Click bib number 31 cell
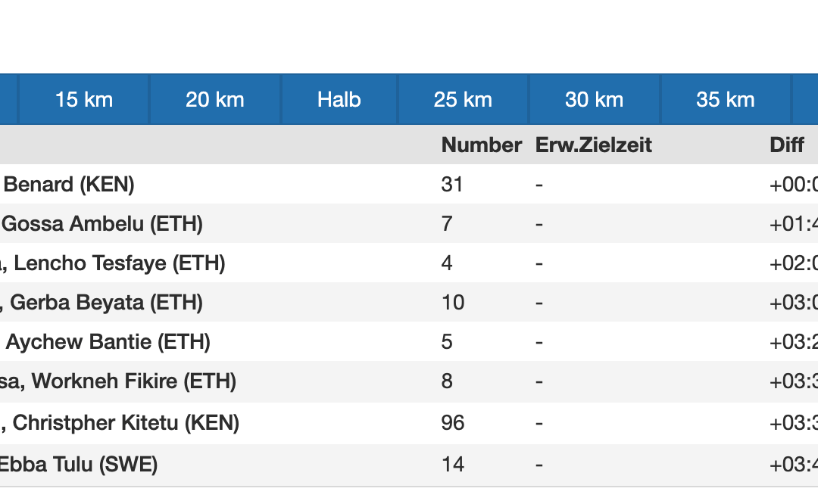 (x=452, y=184)
